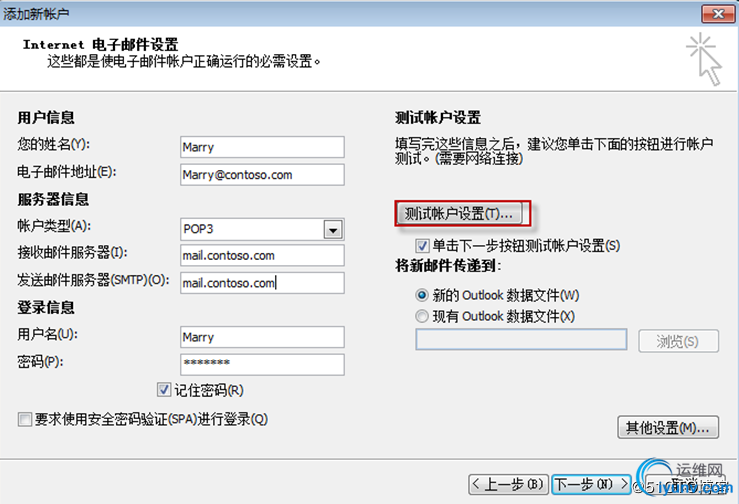739x504 pixels.
Task: Click the Internet 电子邮件设置 heading
Action: point(100,45)
